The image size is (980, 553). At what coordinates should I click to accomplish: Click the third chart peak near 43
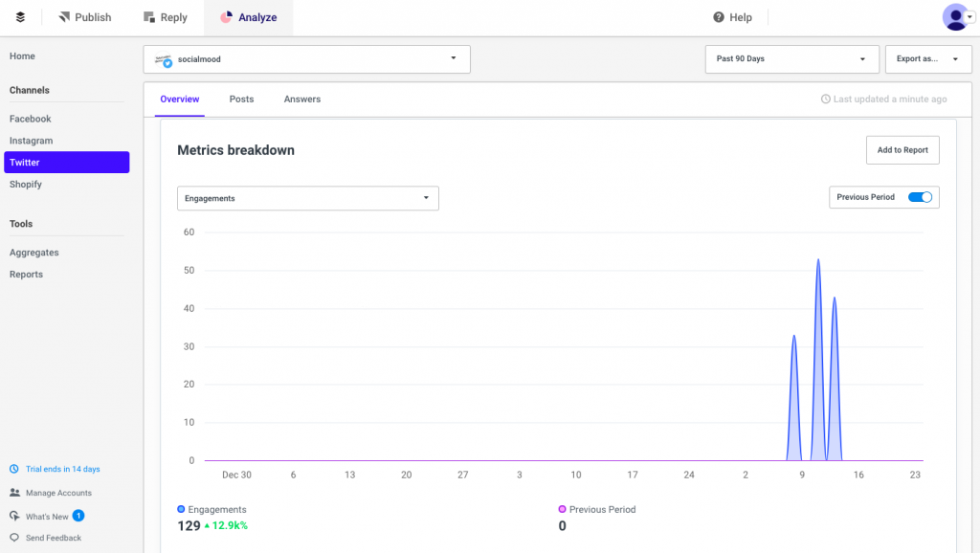pos(835,299)
